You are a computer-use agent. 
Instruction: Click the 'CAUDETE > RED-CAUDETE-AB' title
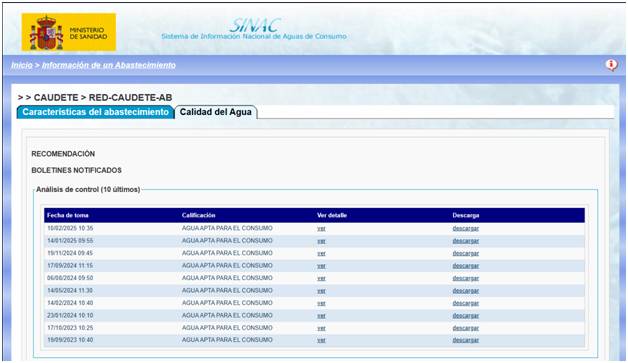[x=103, y=97]
